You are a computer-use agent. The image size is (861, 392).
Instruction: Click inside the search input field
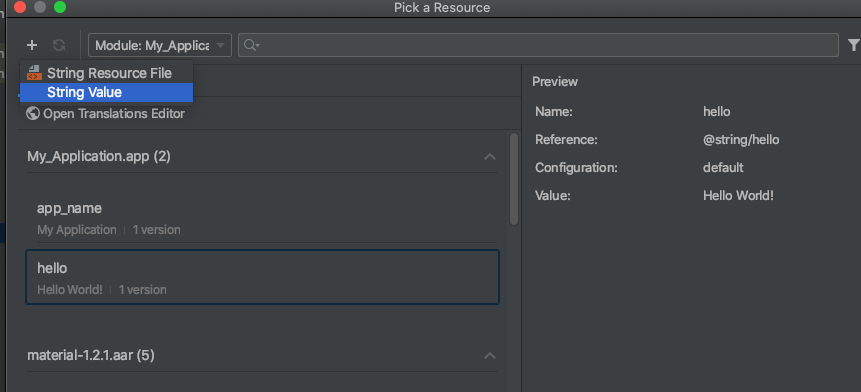pos(538,45)
